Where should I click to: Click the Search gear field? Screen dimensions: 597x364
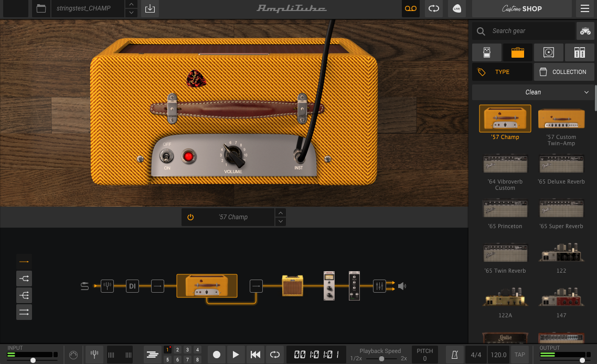click(x=524, y=31)
